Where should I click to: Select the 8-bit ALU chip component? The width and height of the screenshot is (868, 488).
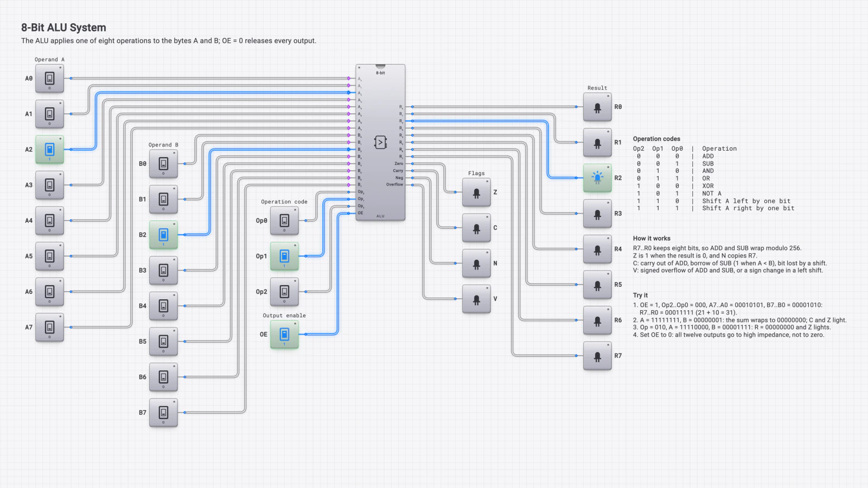pyautogui.click(x=380, y=142)
